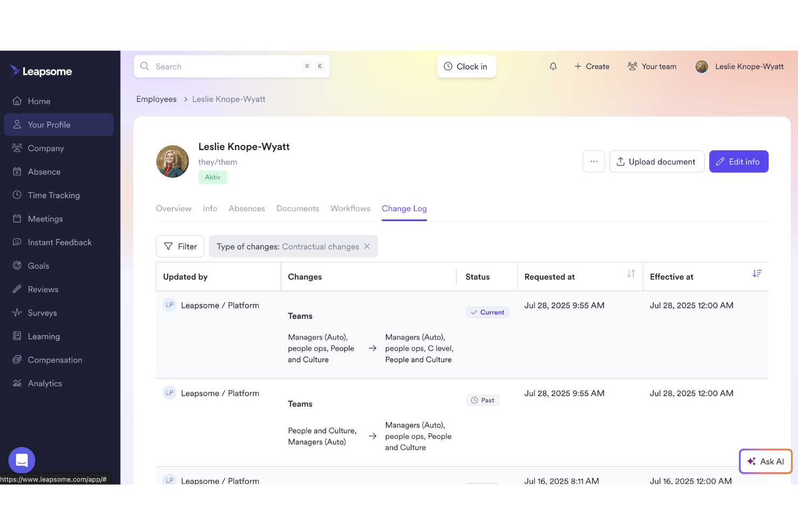The height and width of the screenshot is (532, 798).
Task: Open the Your team panel
Action: pos(652,66)
